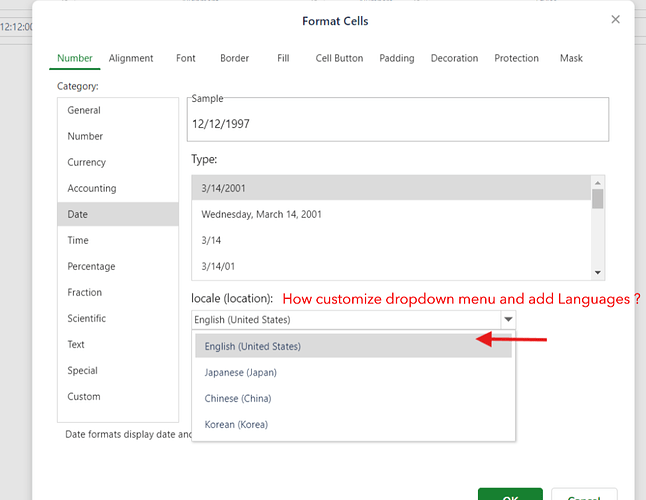Select the 3/14/2001 date type
The width and height of the screenshot is (646, 500).
point(391,188)
